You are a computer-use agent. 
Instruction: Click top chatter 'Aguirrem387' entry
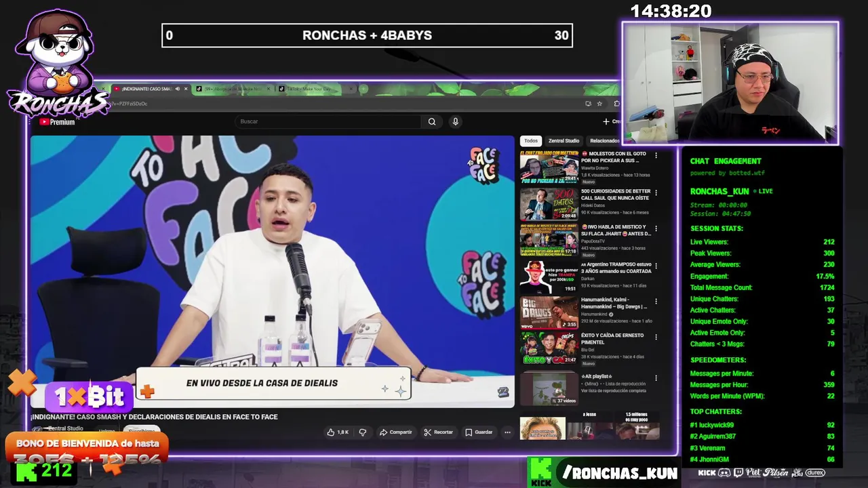coord(762,436)
